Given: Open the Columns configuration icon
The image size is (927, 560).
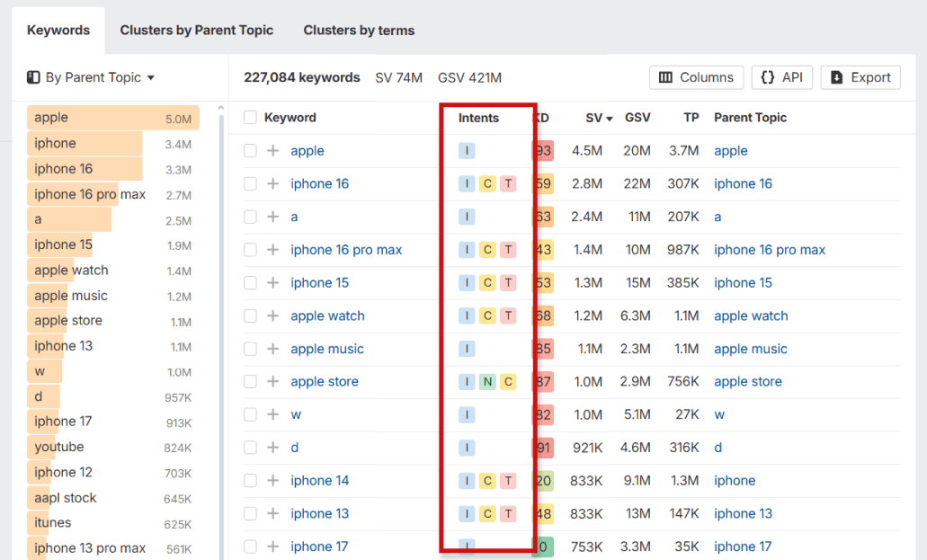Looking at the screenshot, I should click(667, 77).
